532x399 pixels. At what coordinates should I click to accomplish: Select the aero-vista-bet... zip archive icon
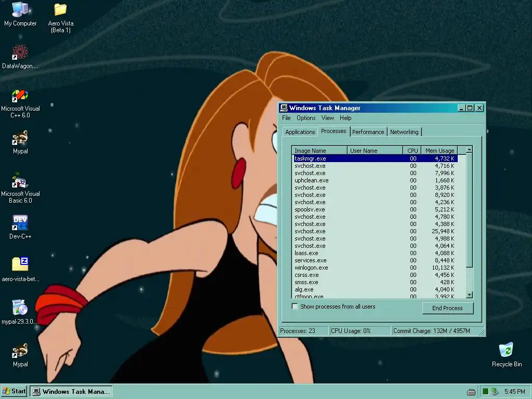point(20,270)
